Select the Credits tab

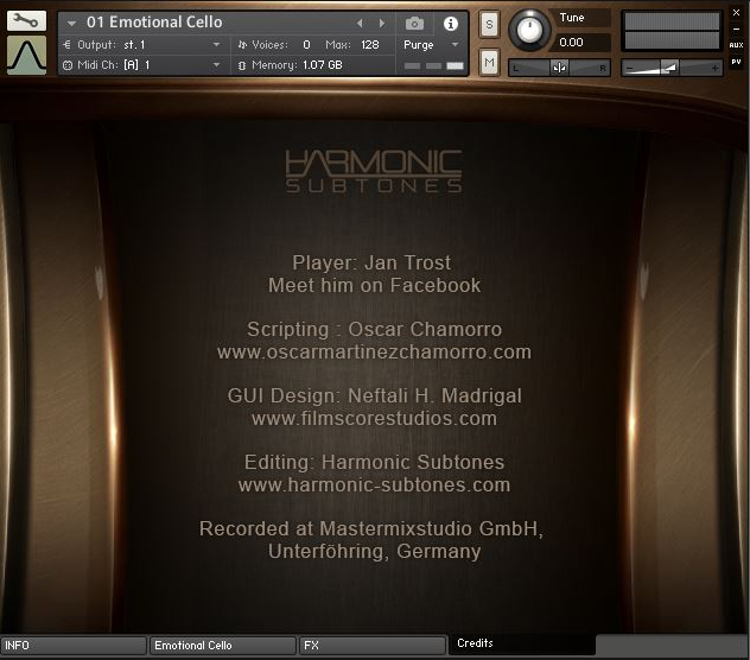[x=522, y=644]
